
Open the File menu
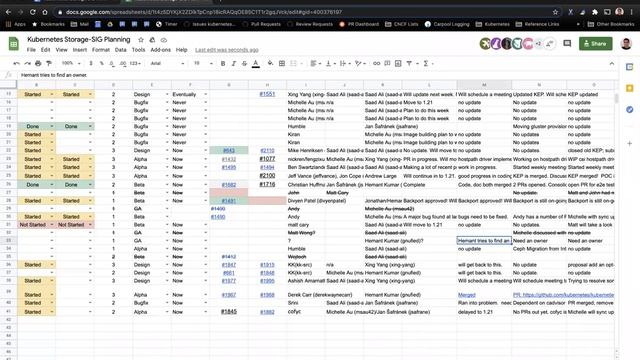click(31, 50)
